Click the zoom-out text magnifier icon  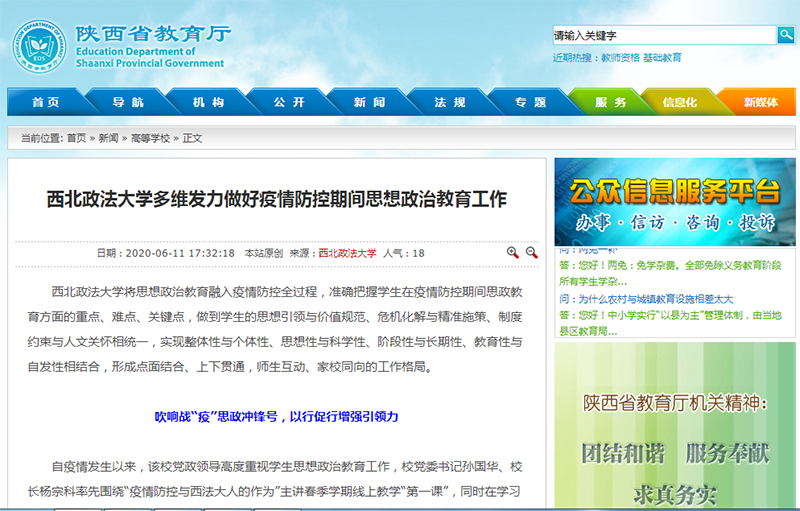(x=532, y=253)
